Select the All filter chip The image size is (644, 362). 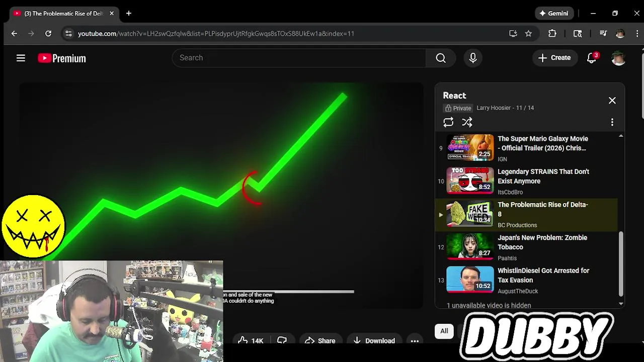(444, 331)
